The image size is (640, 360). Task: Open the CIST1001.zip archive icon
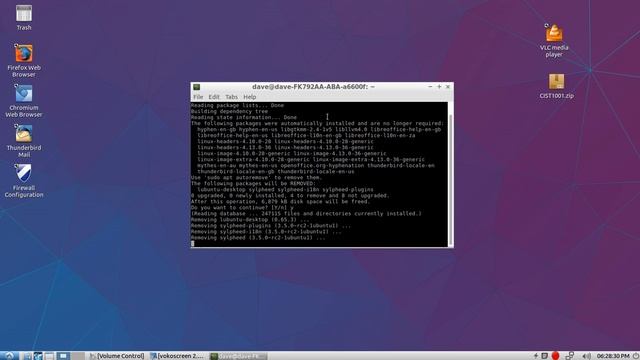tap(556, 86)
